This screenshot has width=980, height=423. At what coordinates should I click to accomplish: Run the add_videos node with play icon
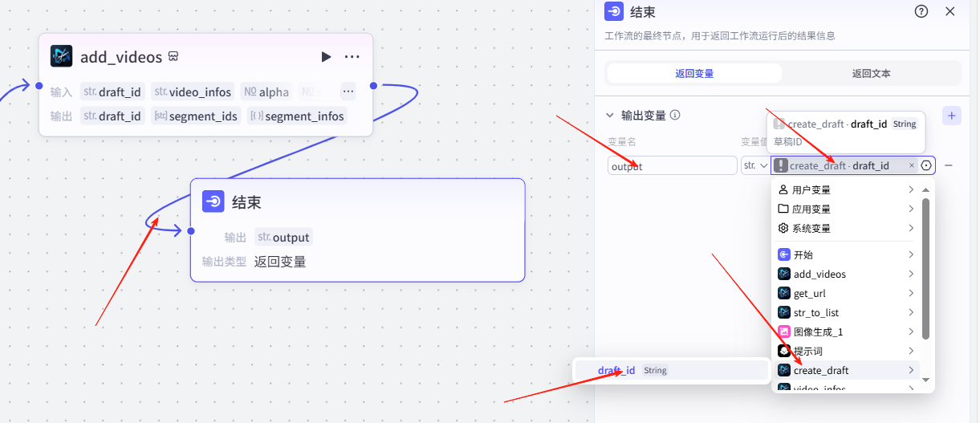pyautogui.click(x=326, y=57)
